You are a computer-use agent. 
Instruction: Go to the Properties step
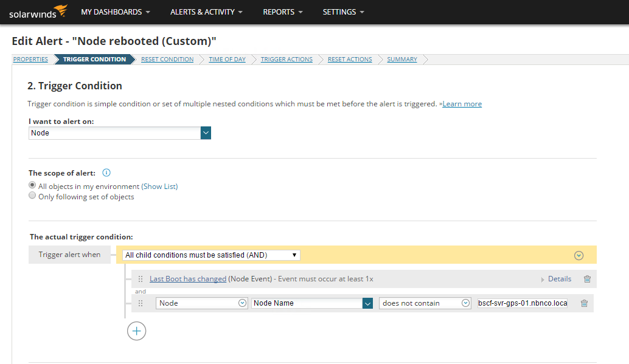[30, 60]
